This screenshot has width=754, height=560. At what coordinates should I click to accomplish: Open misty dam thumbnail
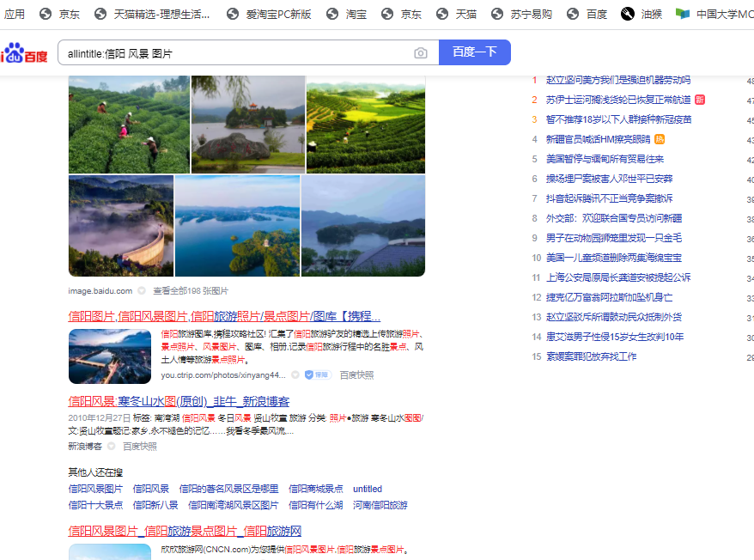coord(121,226)
